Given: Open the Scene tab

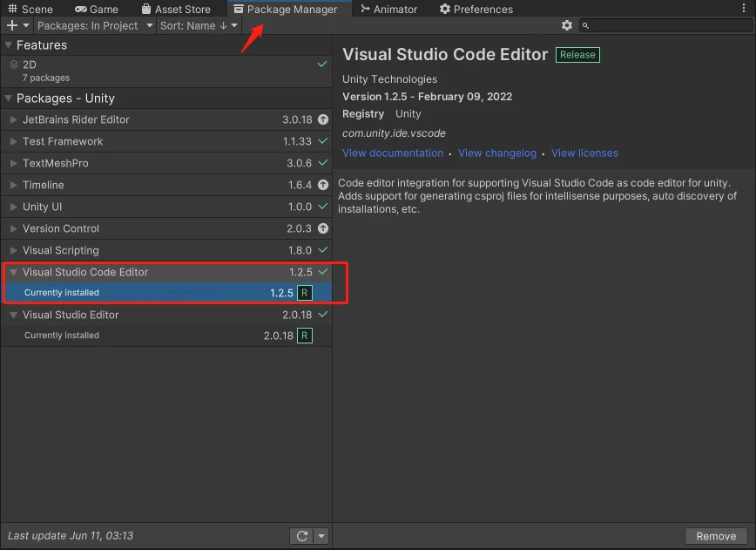Looking at the screenshot, I should [x=30, y=10].
